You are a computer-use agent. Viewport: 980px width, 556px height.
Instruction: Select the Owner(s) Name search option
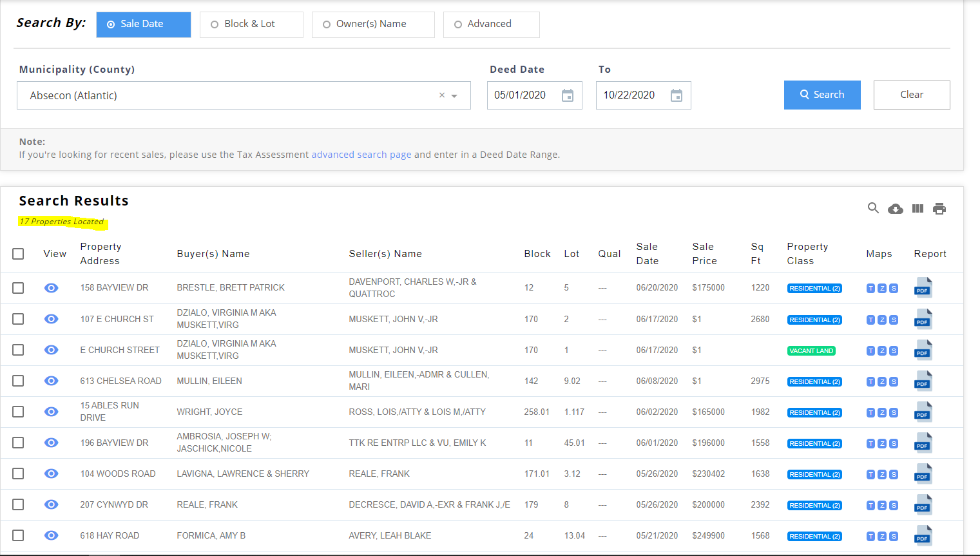pos(373,24)
